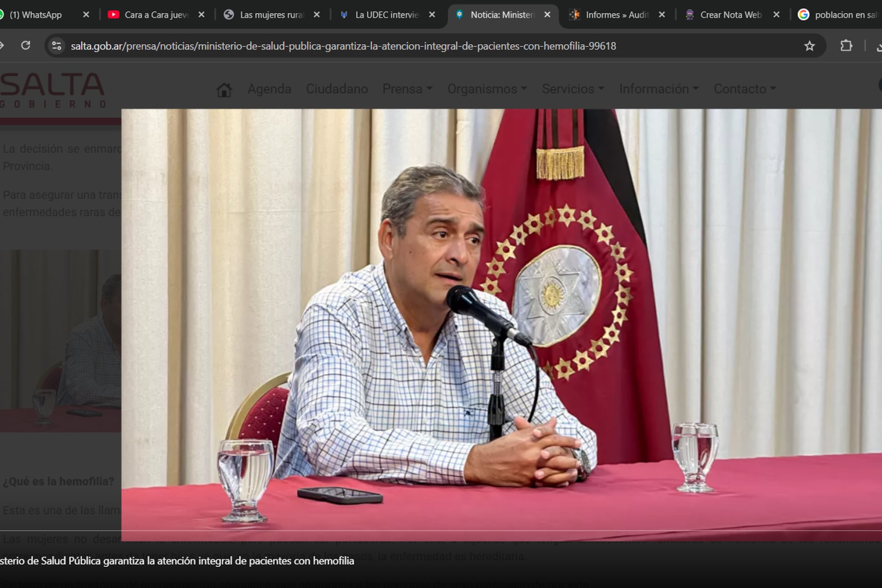Image resolution: width=882 pixels, height=588 pixels.
Task: Switch to the Las mujeres rurales tab
Action: (x=271, y=15)
